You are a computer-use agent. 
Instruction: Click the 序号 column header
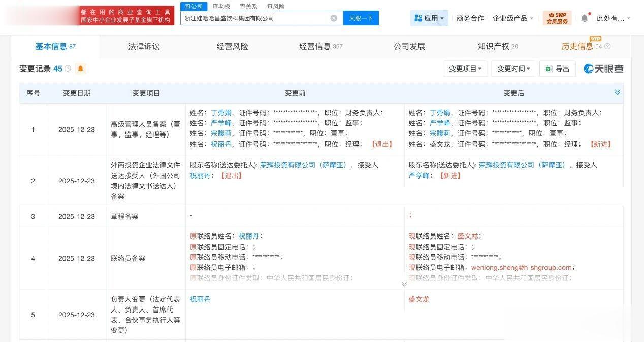33,93
